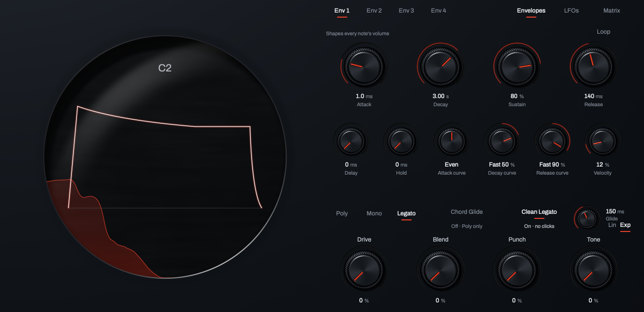Click the 80 % Sustain value

(517, 96)
